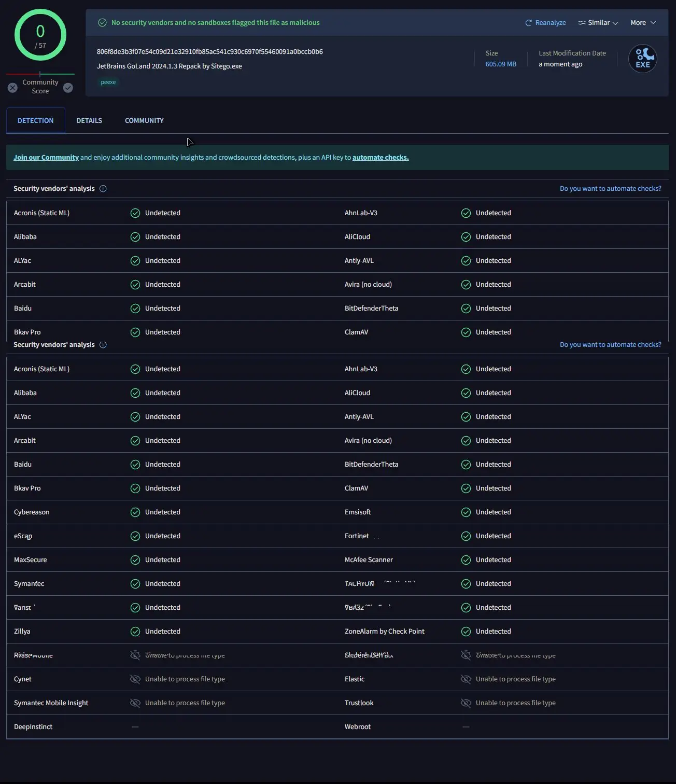The image size is (676, 784).
Task: Click the eScan vendor name
Action: coord(23,536)
